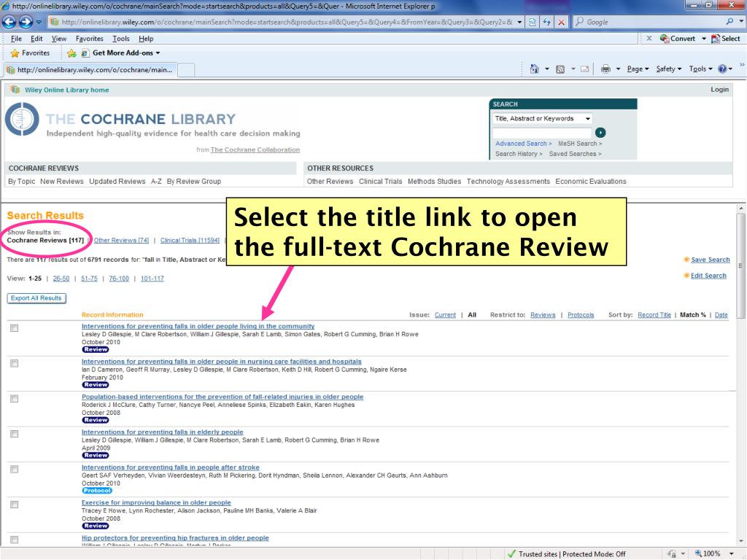This screenshot has height=560, width=747.
Task: Open Interventions for preventing falls in community
Action: click(x=198, y=326)
